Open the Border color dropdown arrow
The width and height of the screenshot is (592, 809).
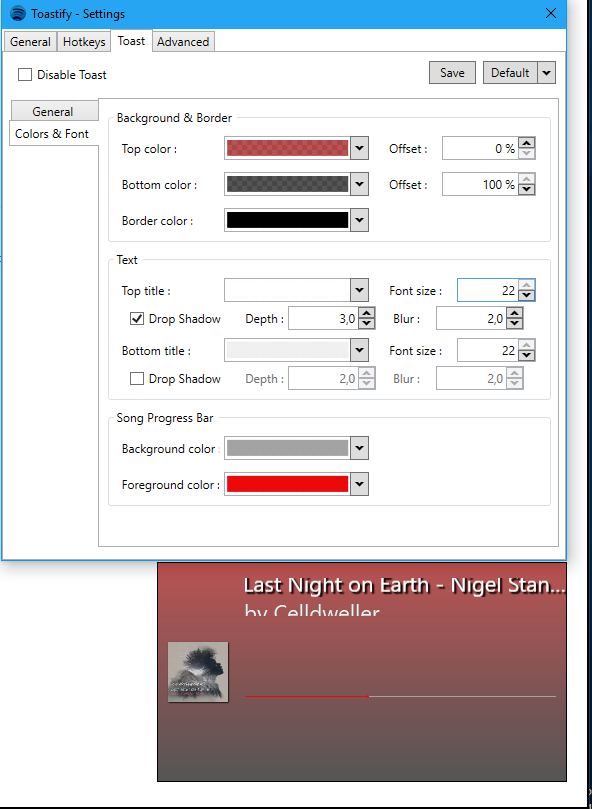(x=359, y=220)
